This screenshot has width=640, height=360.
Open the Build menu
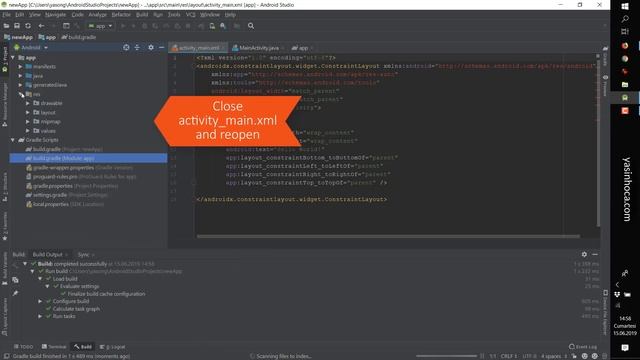click(x=142, y=15)
